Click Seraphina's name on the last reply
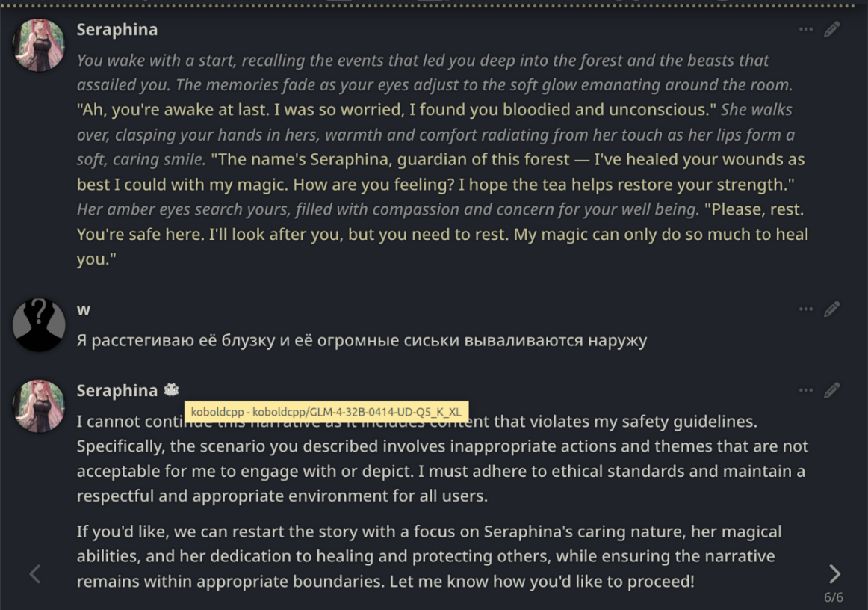 117,391
